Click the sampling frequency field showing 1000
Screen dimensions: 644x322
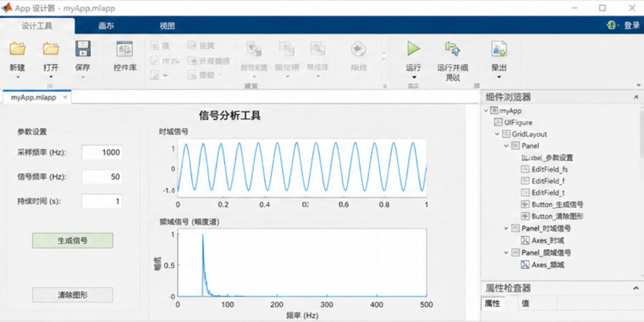tap(102, 152)
